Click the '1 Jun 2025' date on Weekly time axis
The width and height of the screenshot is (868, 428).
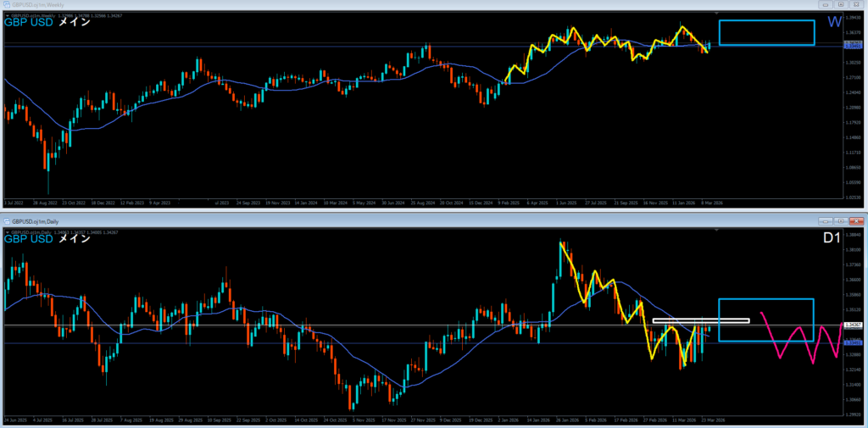(565, 203)
